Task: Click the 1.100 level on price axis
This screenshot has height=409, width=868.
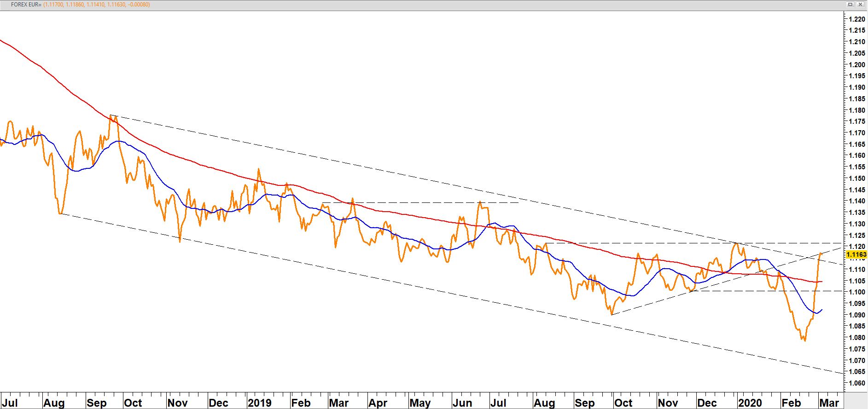Action: 856,292
